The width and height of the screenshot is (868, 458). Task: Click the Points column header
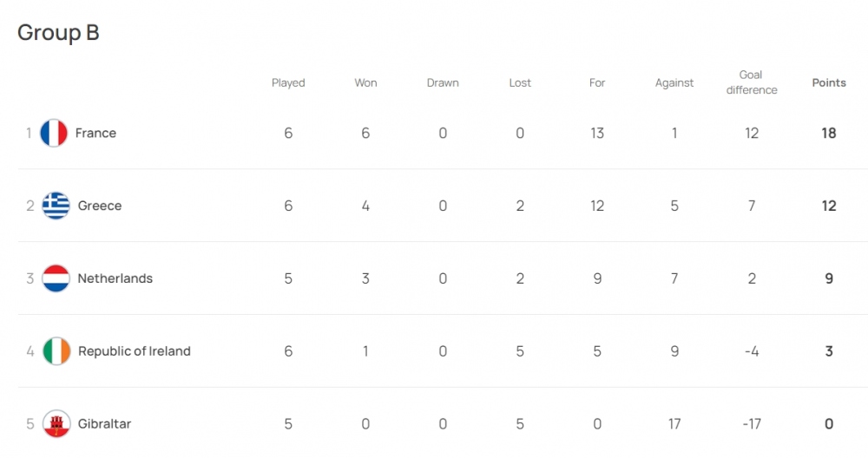click(x=829, y=83)
